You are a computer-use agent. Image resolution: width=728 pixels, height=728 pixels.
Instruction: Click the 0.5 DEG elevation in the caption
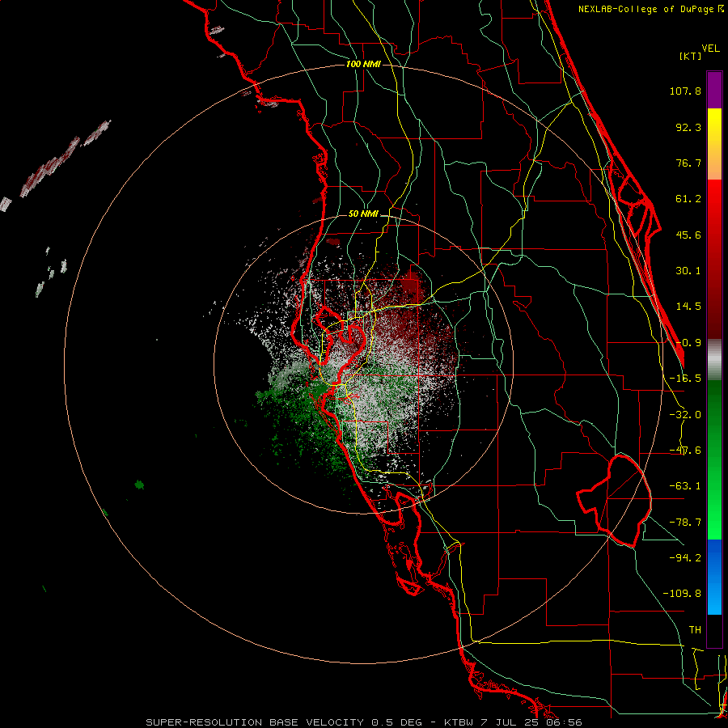click(397, 722)
